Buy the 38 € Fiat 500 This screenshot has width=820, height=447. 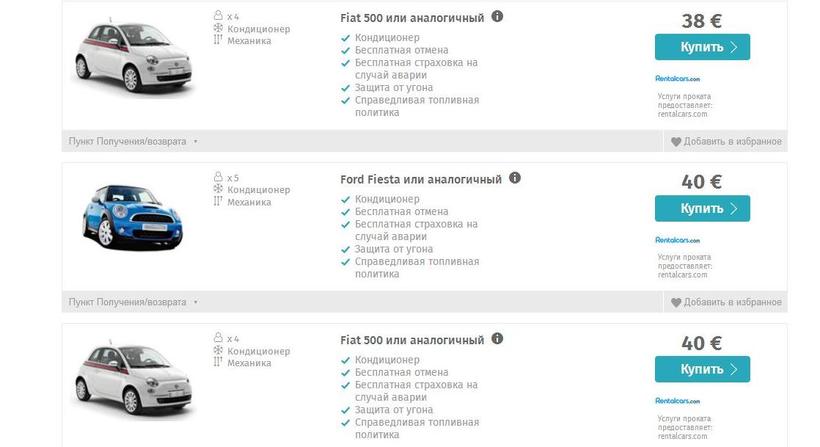coord(702,47)
